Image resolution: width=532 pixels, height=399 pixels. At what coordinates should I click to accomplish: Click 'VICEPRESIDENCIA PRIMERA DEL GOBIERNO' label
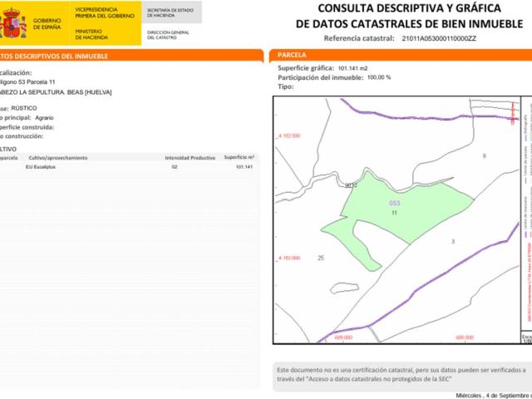point(105,12)
